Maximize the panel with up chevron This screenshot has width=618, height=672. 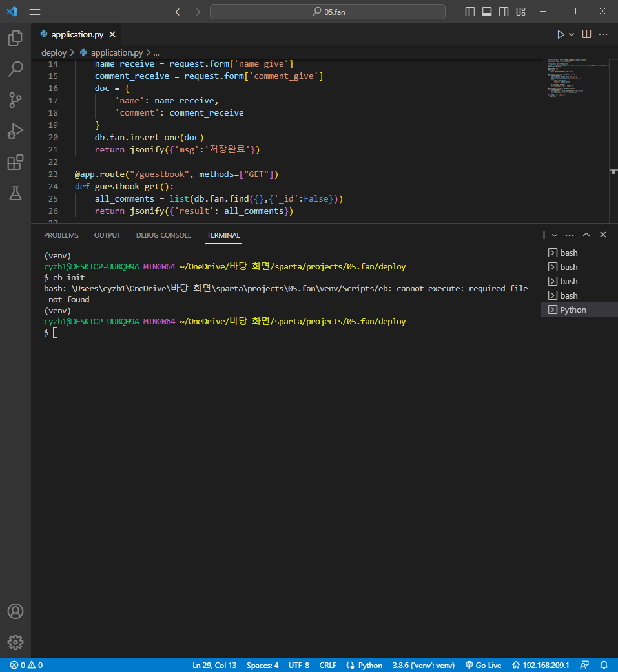click(x=586, y=235)
